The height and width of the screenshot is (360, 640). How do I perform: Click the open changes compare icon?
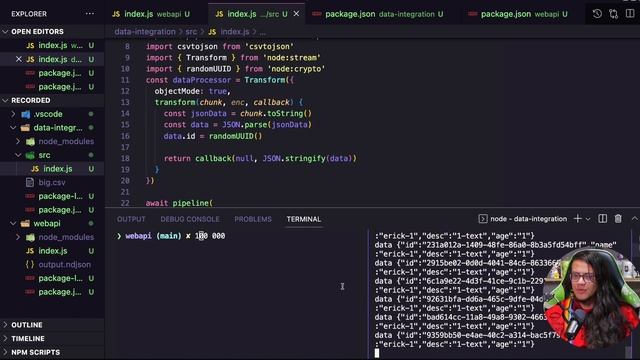click(613, 14)
